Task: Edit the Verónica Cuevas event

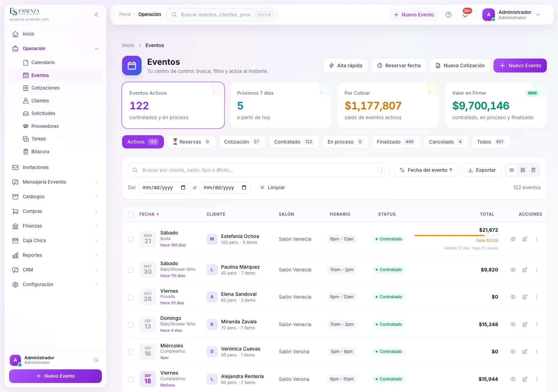Action: pyautogui.click(x=525, y=352)
